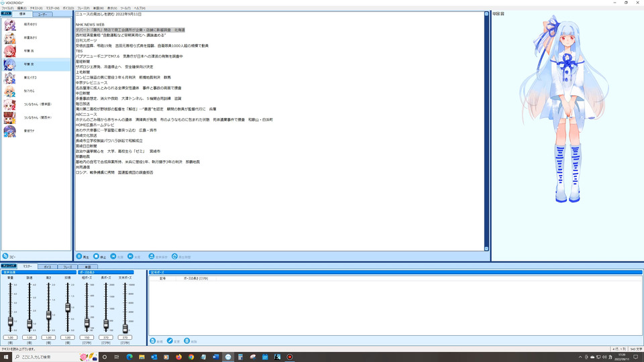
Task: Click the 抑揚 intonation slider handle
Action: (x=68, y=308)
